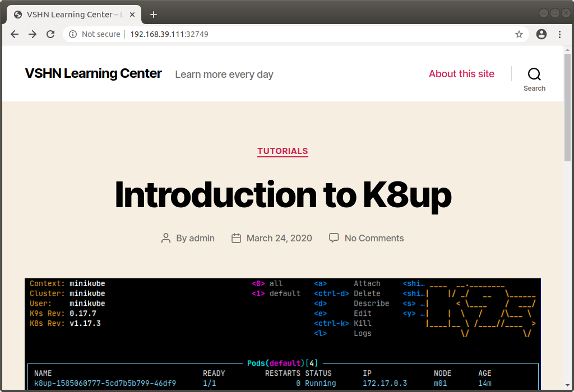Go back using the back arrow
The width and height of the screenshot is (574, 392).
coord(15,34)
